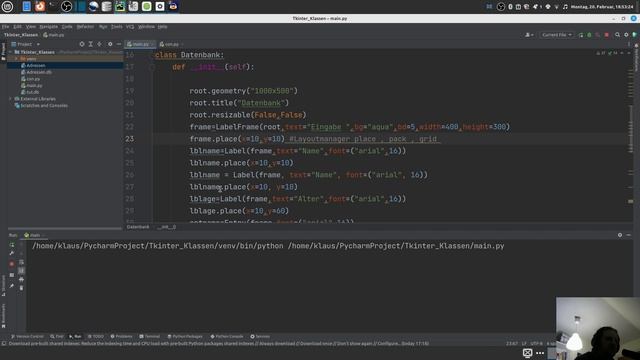This screenshot has height=360, width=640.
Task: Click the Linux Mint menu button
Action: click(7, 7)
